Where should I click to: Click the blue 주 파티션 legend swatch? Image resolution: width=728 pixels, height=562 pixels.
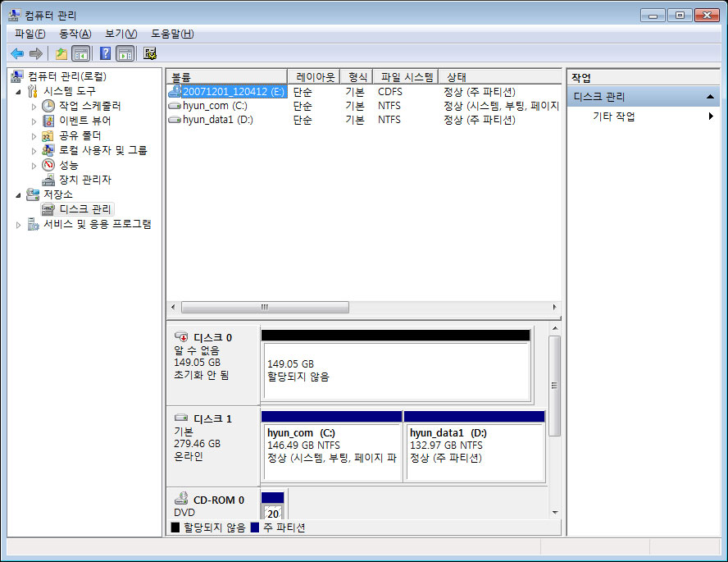coord(254,528)
